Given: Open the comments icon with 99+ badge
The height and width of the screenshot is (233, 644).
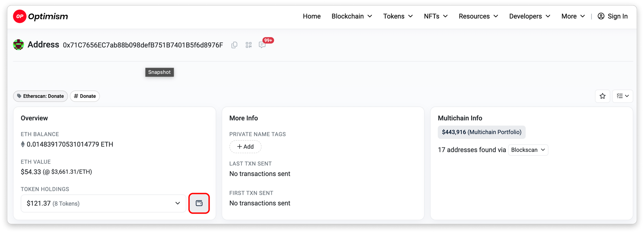Looking at the screenshot, I should pyautogui.click(x=262, y=45).
